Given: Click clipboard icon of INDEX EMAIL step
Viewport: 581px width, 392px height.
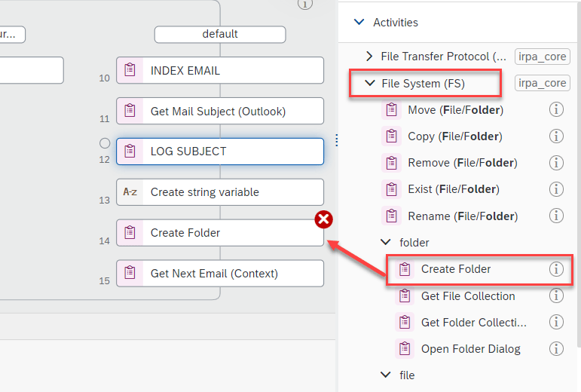Looking at the screenshot, I should 130,70.
